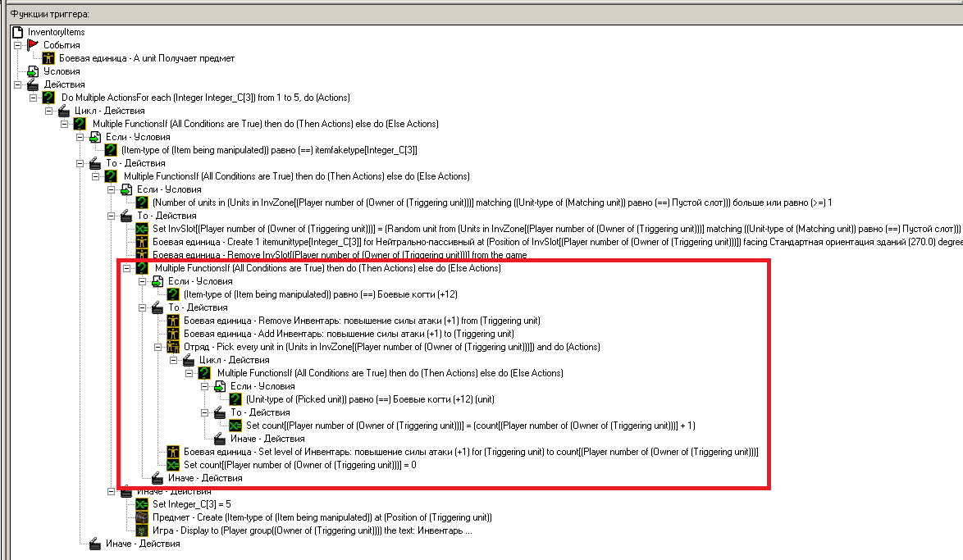Click the 'Функции триггера:' label

coord(50,13)
